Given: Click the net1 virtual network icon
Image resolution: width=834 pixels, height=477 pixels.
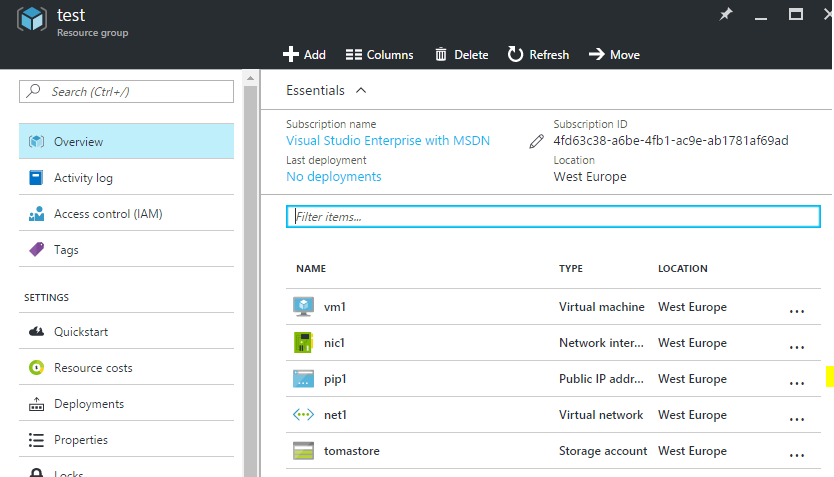Looking at the screenshot, I should click(304, 415).
